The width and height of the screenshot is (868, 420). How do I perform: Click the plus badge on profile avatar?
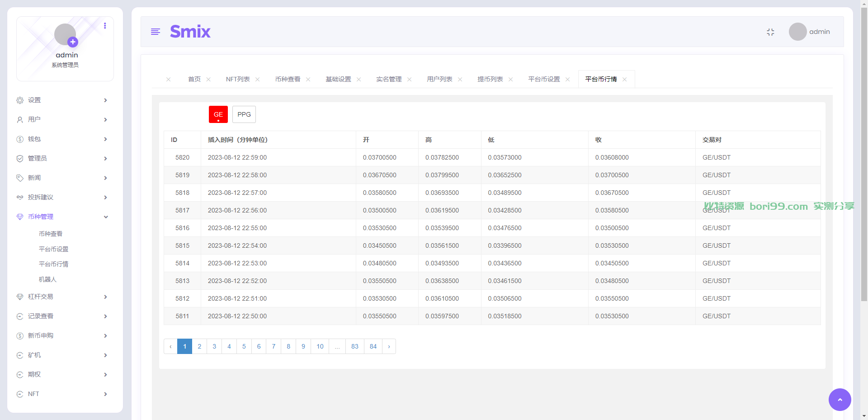tap(73, 42)
